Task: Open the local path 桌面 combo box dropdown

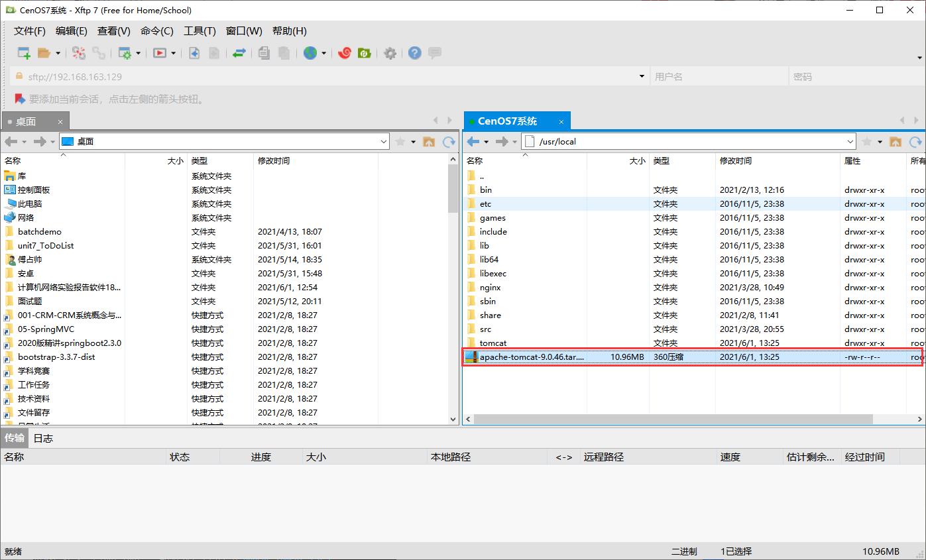Action: [384, 142]
